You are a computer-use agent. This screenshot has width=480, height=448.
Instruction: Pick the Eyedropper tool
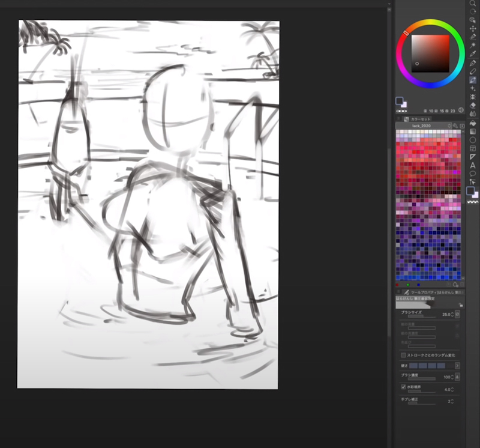[473, 53]
